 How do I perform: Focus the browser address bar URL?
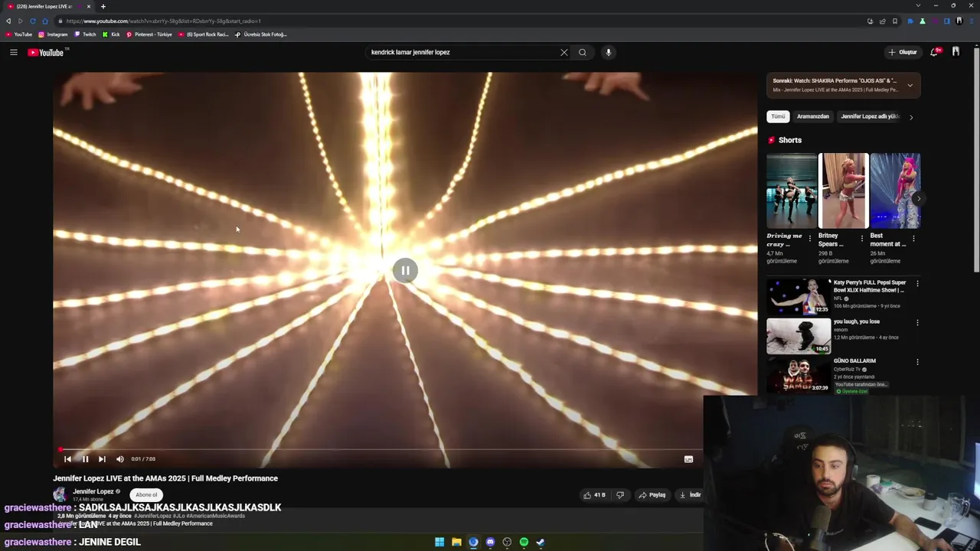163,21
